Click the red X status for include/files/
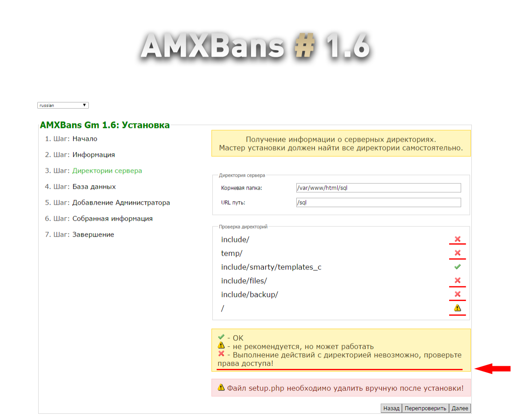The height and width of the screenshot is (420, 518). [457, 280]
